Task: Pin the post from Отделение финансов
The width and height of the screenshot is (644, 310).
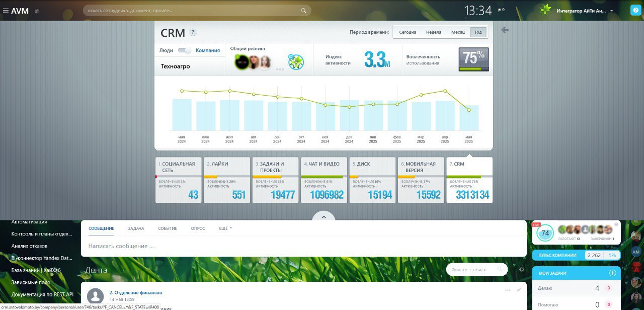Action: pyautogui.click(x=518, y=290)
